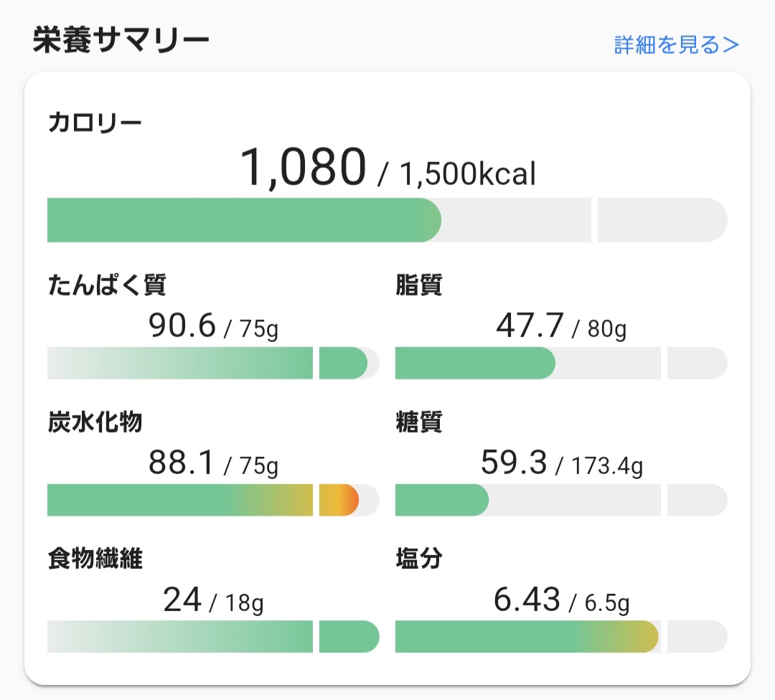Click the 1,080 calorie value
The image size is (775, 700).
(303, 167)
